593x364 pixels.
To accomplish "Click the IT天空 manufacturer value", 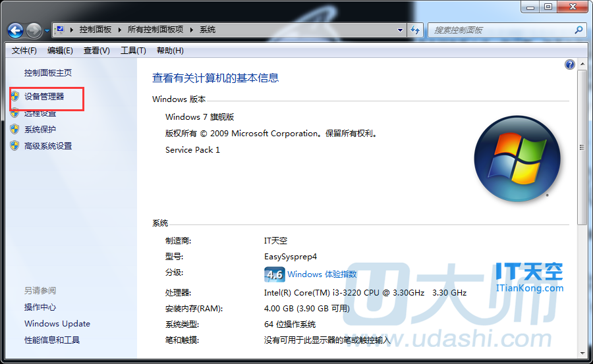I will point(275,240).
